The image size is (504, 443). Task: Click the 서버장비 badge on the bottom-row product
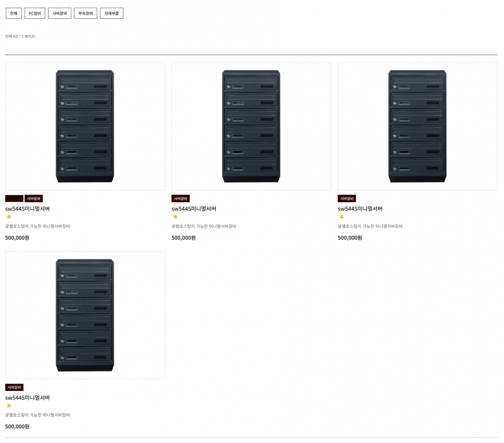[x=14, y=387]
